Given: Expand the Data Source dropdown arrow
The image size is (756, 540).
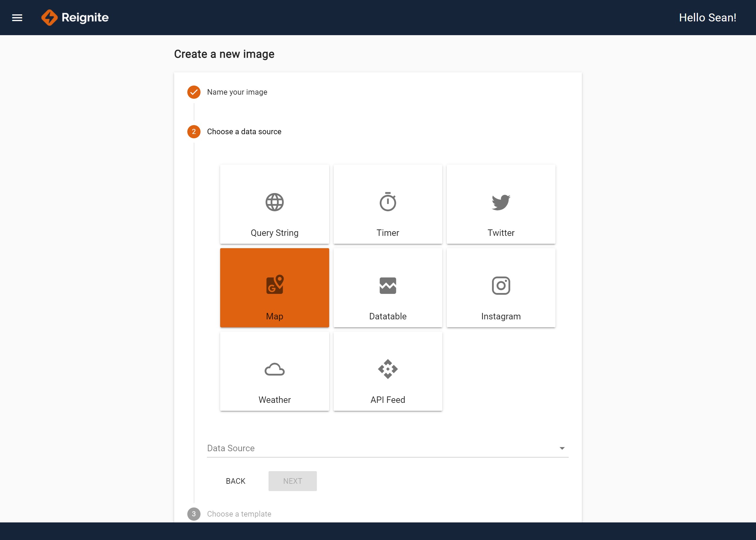Looking at the screenshot, I should coord(562,448).
